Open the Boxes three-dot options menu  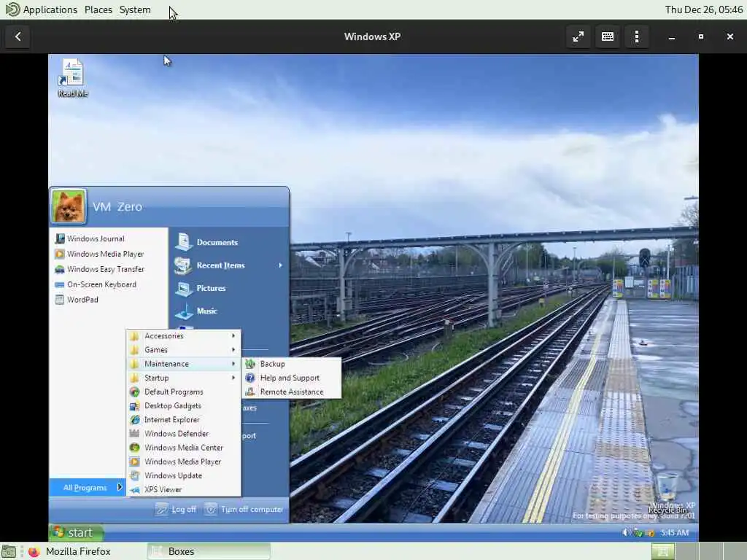[636, 36]
